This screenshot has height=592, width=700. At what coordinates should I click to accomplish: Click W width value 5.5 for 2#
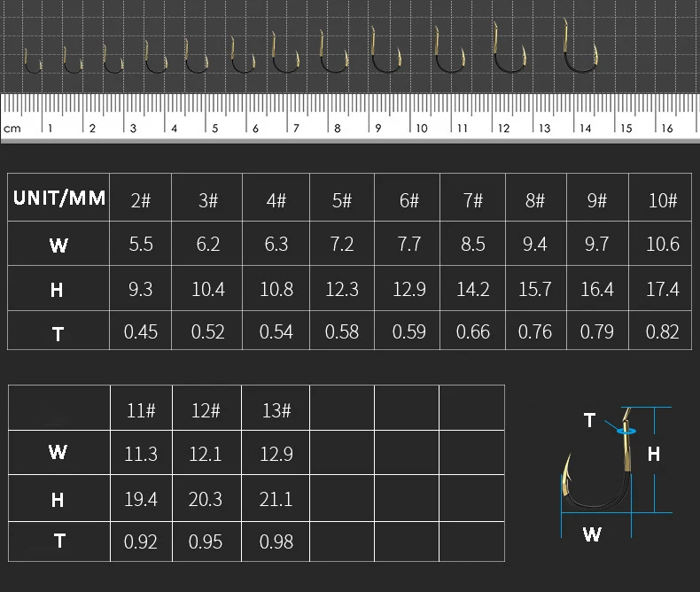click(141, 245)
